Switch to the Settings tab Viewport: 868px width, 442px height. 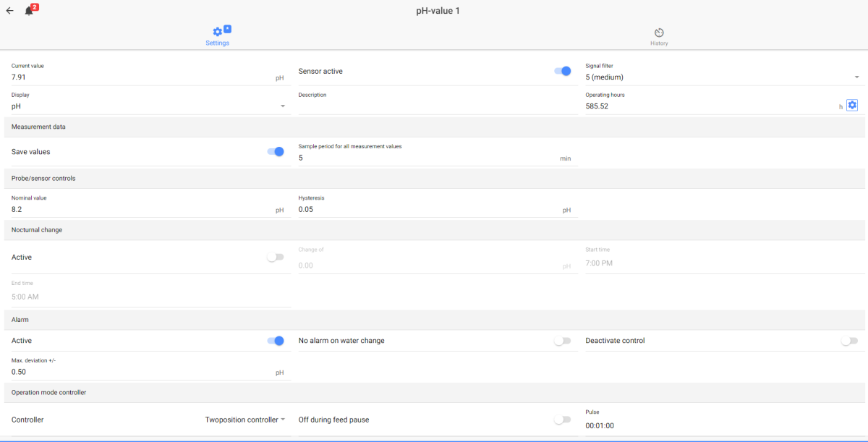217,36
